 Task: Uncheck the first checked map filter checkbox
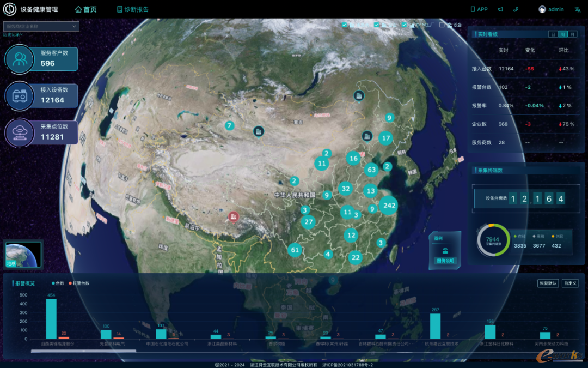click(344, 25)
